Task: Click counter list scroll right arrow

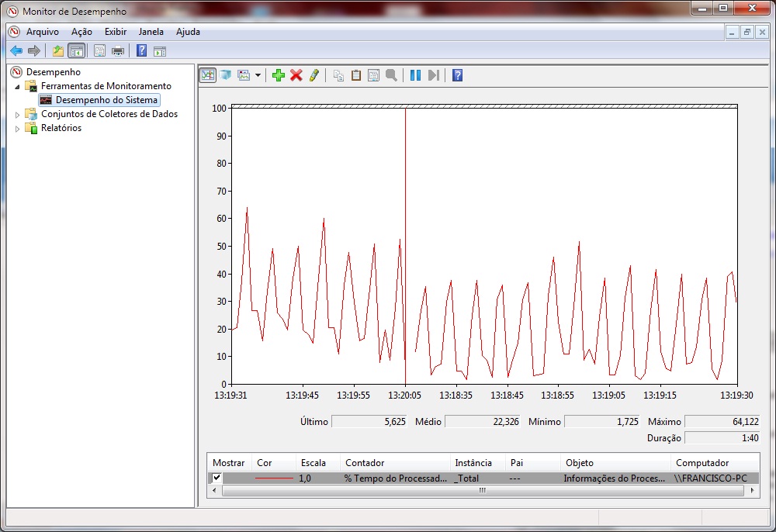Action: [x=752, y=490]
